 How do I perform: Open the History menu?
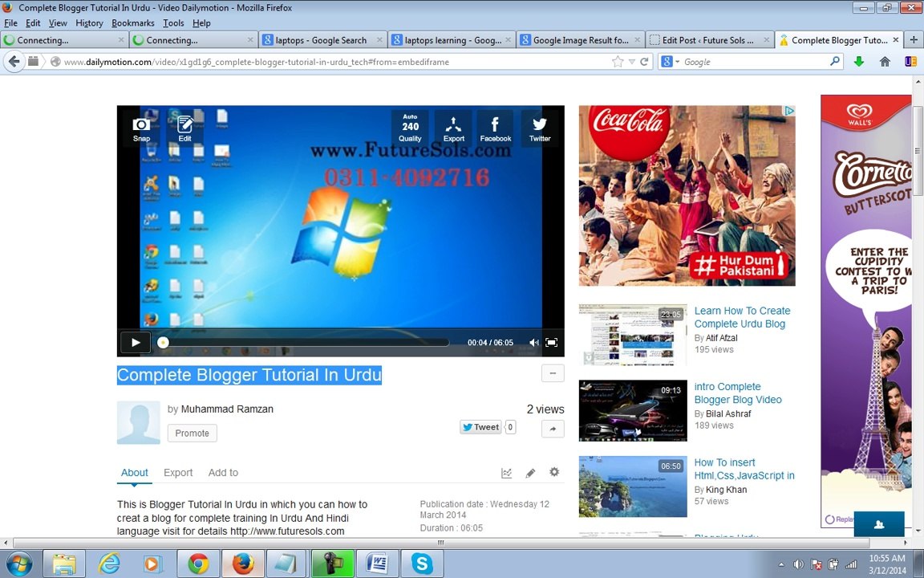89,23
